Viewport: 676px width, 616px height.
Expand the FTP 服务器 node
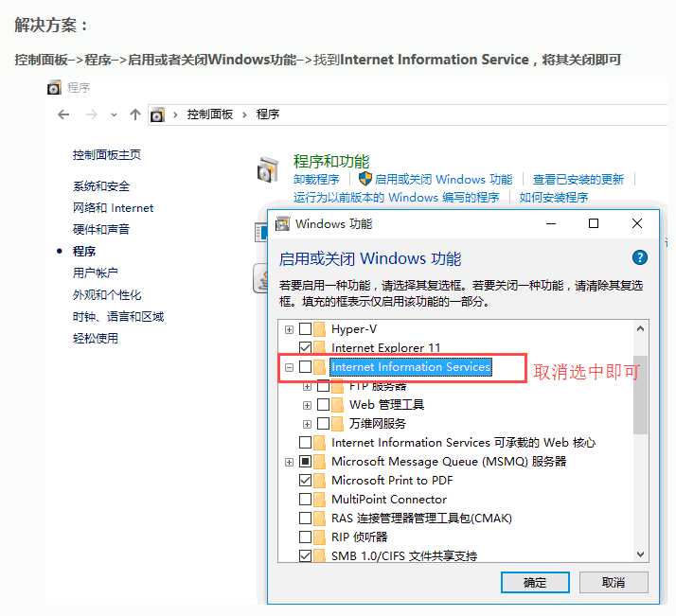tap(307, 386)
